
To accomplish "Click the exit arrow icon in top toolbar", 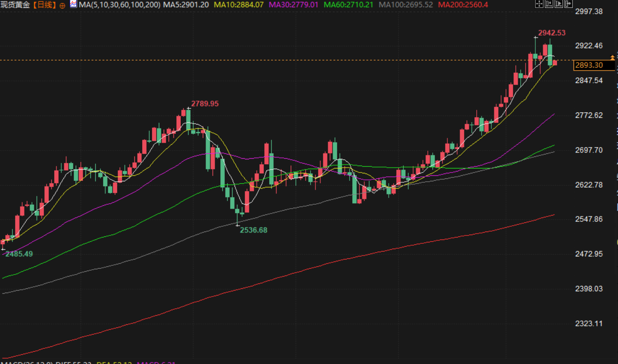I will 569,3.
